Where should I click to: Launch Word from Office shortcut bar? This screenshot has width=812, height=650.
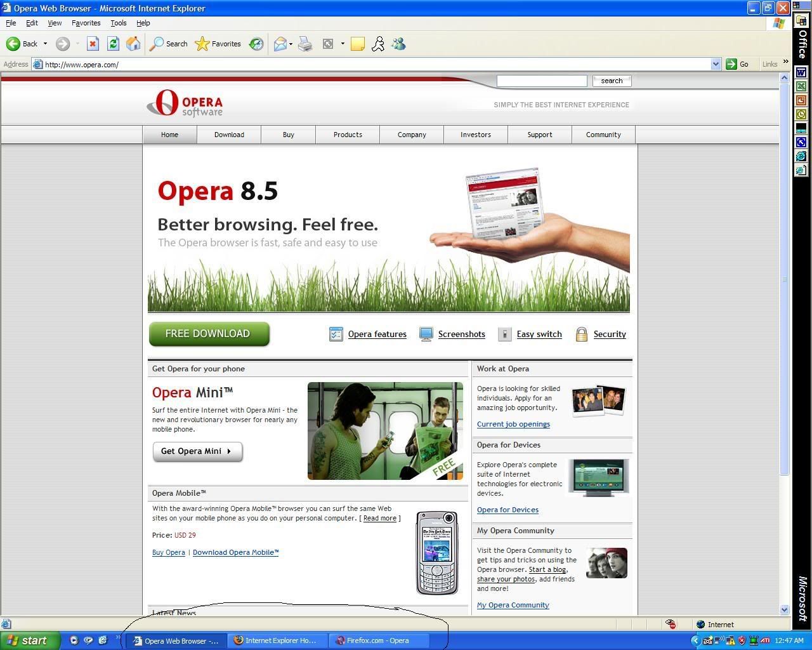coord(801,72)
